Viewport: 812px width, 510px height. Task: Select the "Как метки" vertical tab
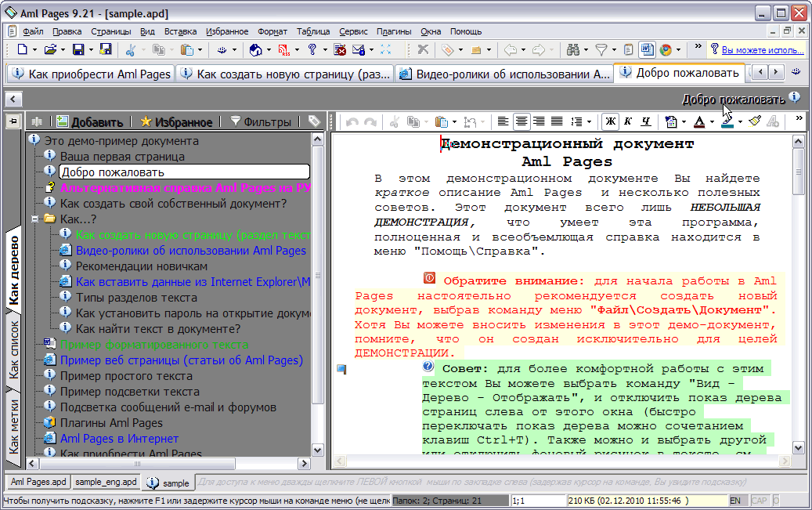pyautogui.click(x=14, y=426)
